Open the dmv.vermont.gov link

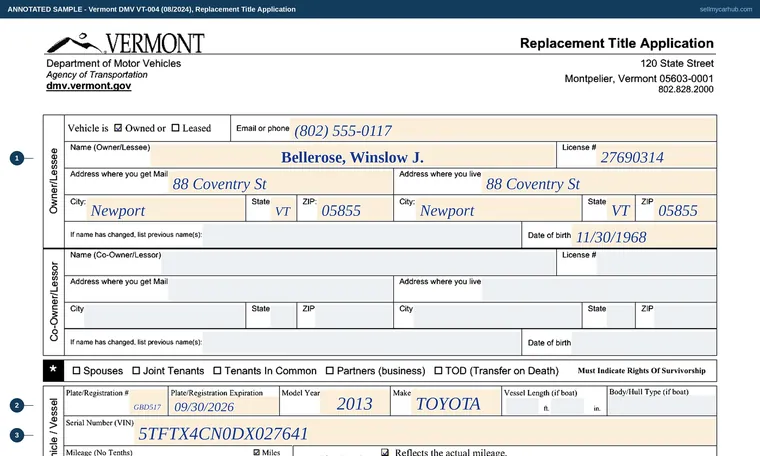[89, 86]
